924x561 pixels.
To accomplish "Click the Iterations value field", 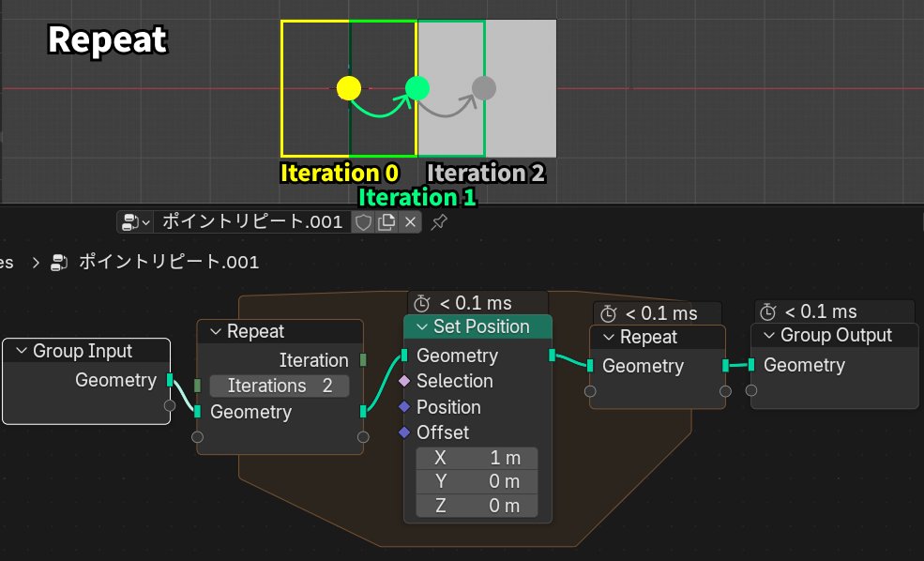I will (x=279, y=386).
